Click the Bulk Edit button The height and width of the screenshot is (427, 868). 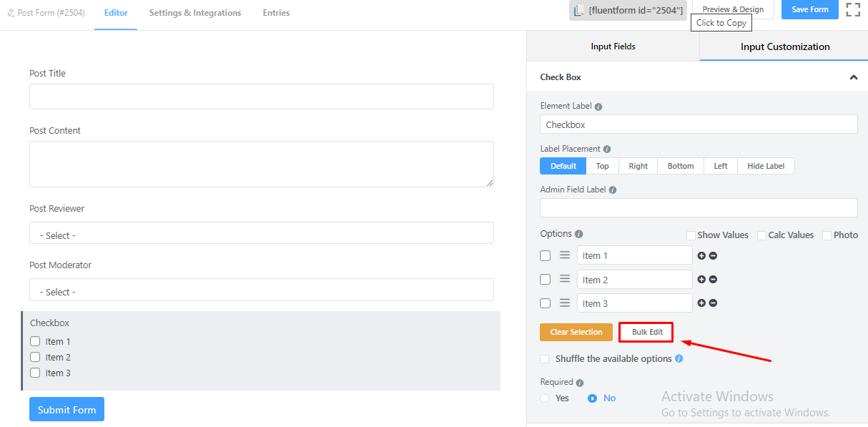(x=646, y=332)
